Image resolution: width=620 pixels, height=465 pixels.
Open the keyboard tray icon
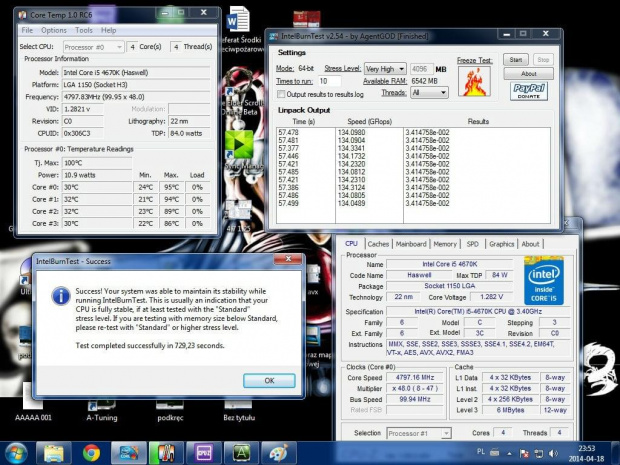coord(495,452)
